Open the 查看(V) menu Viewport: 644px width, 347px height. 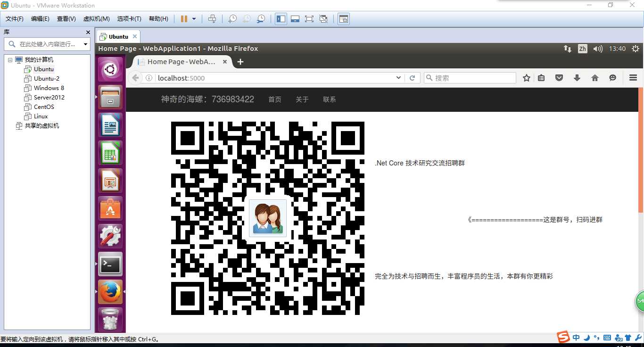[x=66, y=19]
